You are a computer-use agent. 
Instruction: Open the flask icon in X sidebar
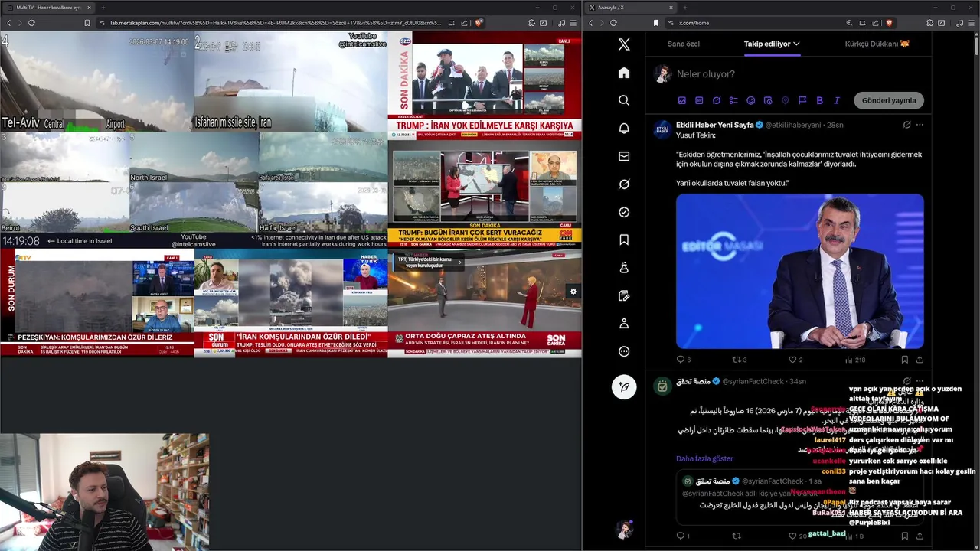[x=624, y=268]
